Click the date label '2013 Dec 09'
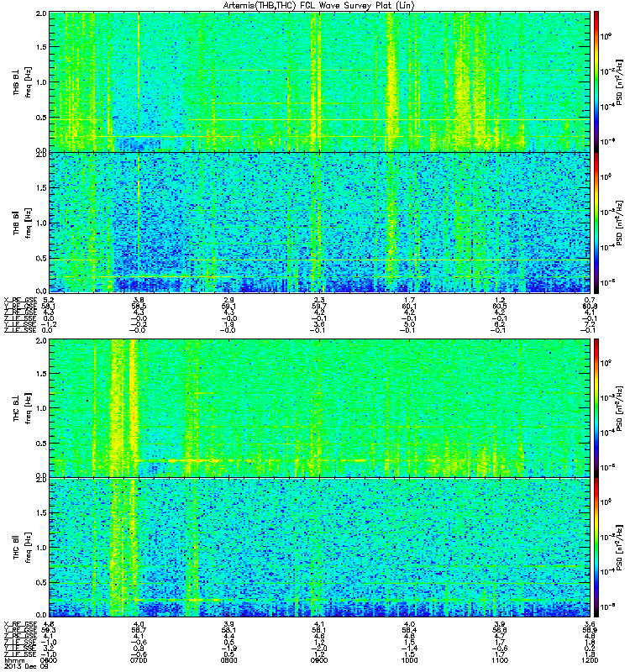 pos(26,666)
